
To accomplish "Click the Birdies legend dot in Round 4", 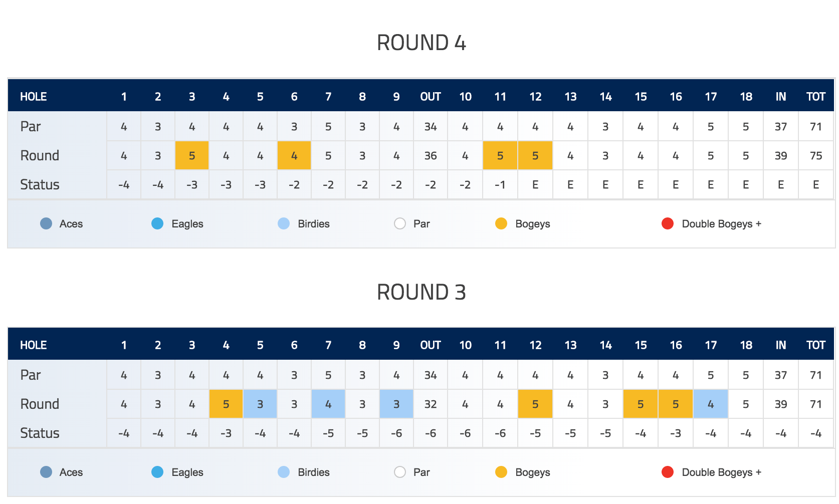I will pyautogui.click(x=284, y=223).
